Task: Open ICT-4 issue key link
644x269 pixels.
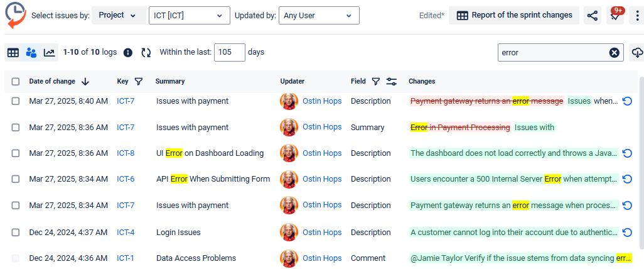Action: tap(126, 233)
